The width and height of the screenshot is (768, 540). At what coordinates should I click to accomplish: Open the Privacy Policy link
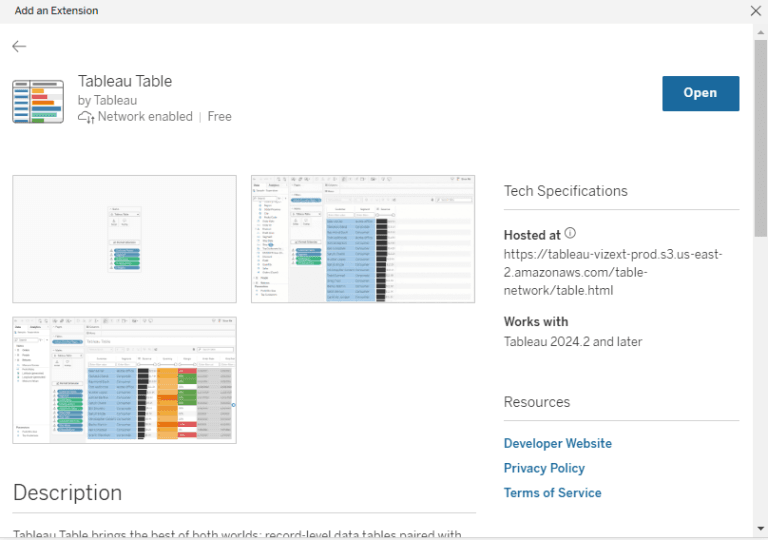click(544, 468)
